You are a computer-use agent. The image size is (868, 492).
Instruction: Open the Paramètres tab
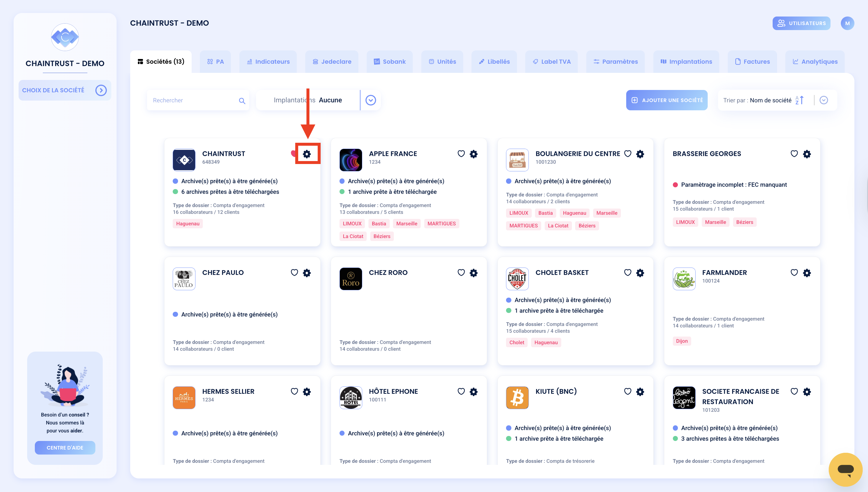click(x=615, y=61)
